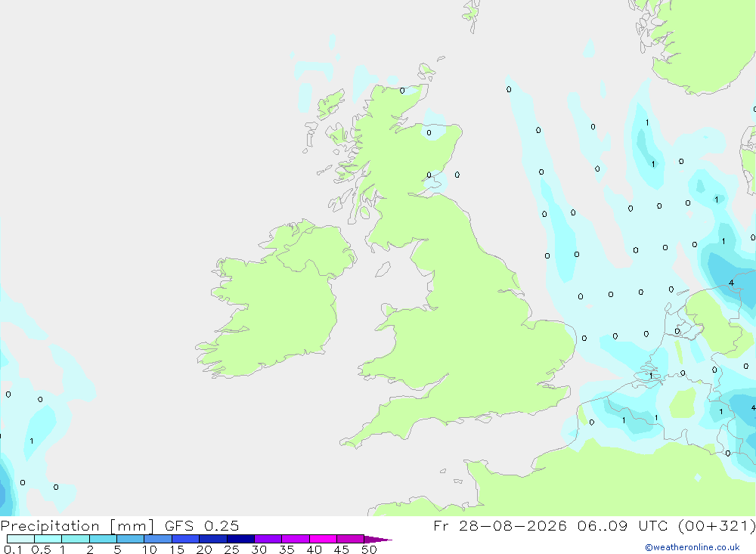Viewport: 756px width, 554px height.
Task: Pick the 2–5 mm legend swatch
Action: 103,539
